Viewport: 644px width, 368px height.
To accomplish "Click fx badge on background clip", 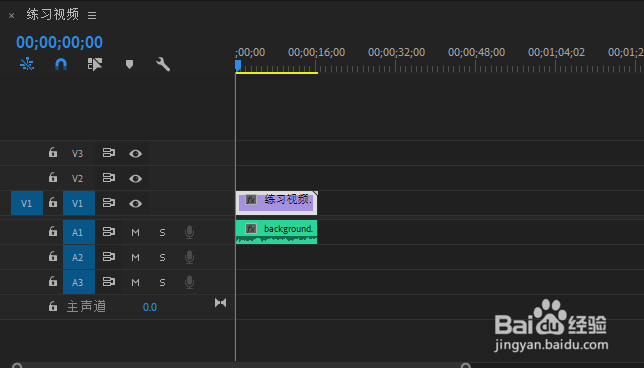I will (251, 229).
